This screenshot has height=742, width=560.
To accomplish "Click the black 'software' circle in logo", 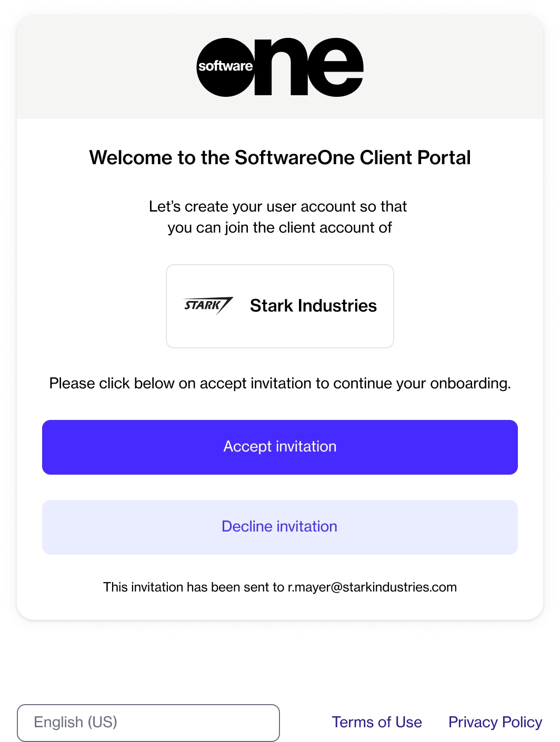I will 225,67.
